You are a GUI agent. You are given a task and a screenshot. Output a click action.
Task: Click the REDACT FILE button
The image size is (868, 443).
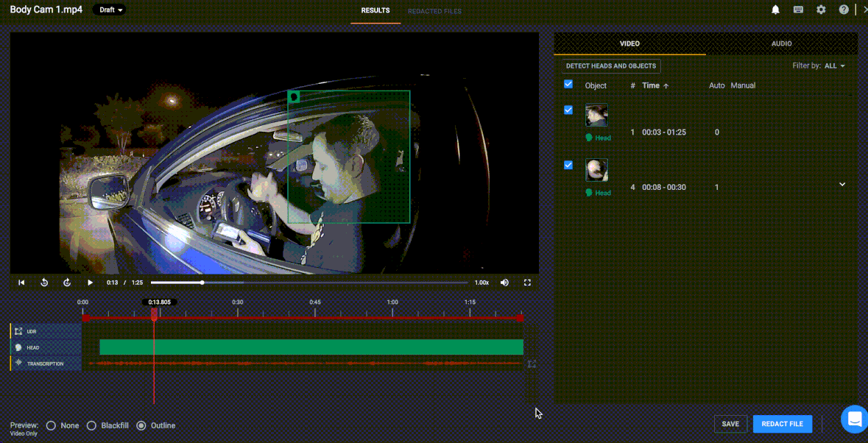[x=782, y=424]
